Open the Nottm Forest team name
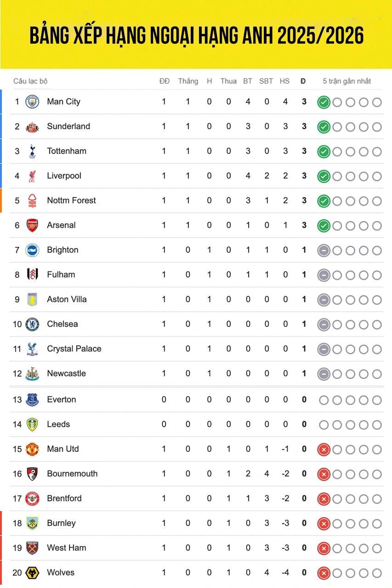This screenshot has height=588, width=392. click(71, 200)
